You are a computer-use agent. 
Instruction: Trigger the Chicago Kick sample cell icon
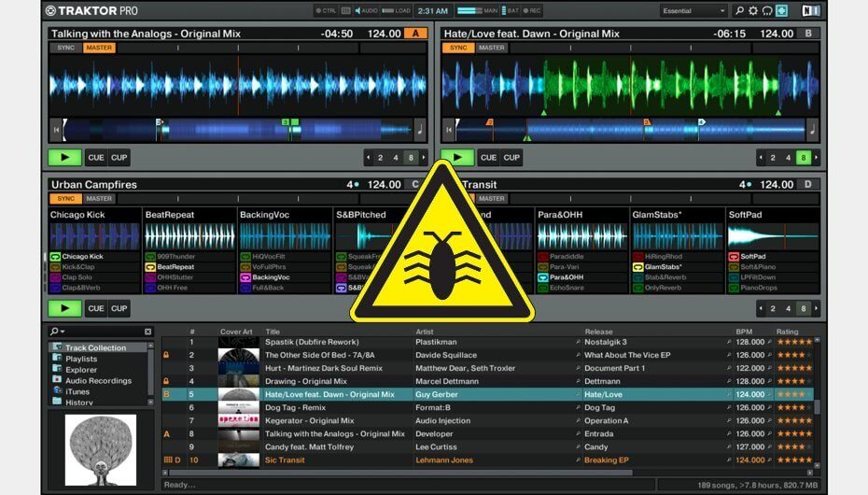pos(55,256)
